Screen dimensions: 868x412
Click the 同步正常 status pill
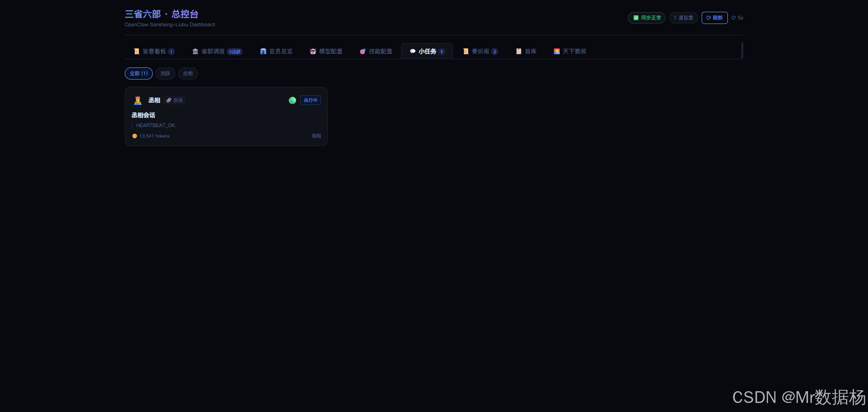click(646, 18)
